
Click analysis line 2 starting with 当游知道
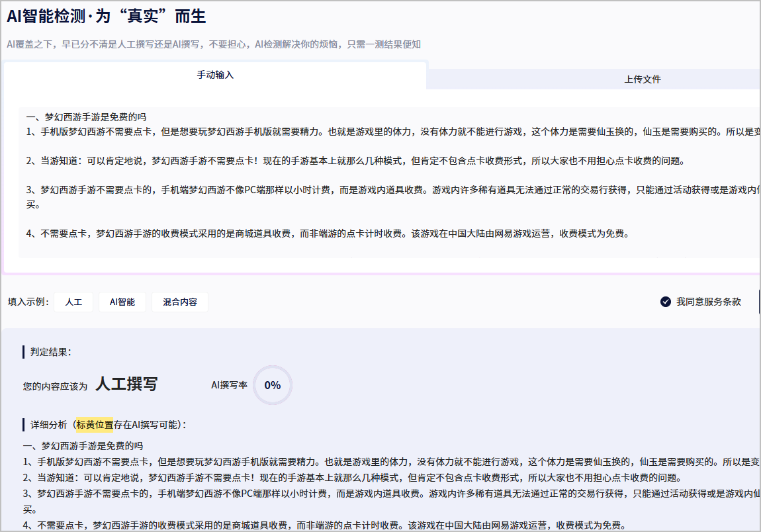265,478
